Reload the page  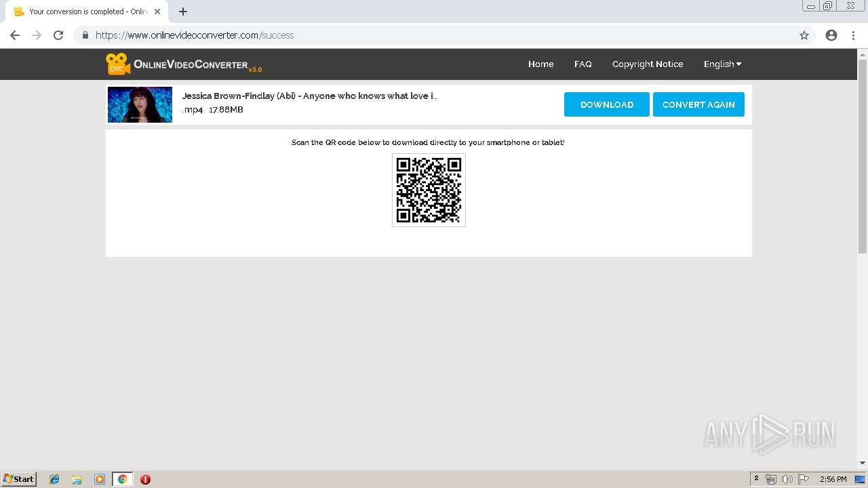[x=58, y=35]
